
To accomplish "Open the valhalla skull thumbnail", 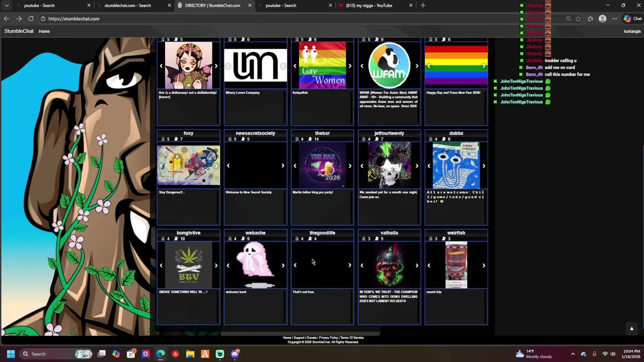I will tap(389, 265).
